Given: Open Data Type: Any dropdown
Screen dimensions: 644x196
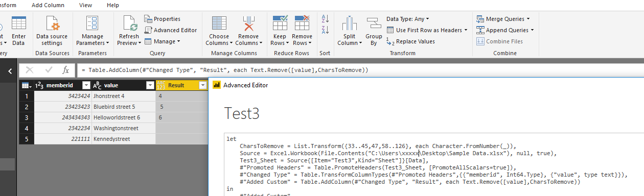Looking at the screenshot, I should pos(408,19).
